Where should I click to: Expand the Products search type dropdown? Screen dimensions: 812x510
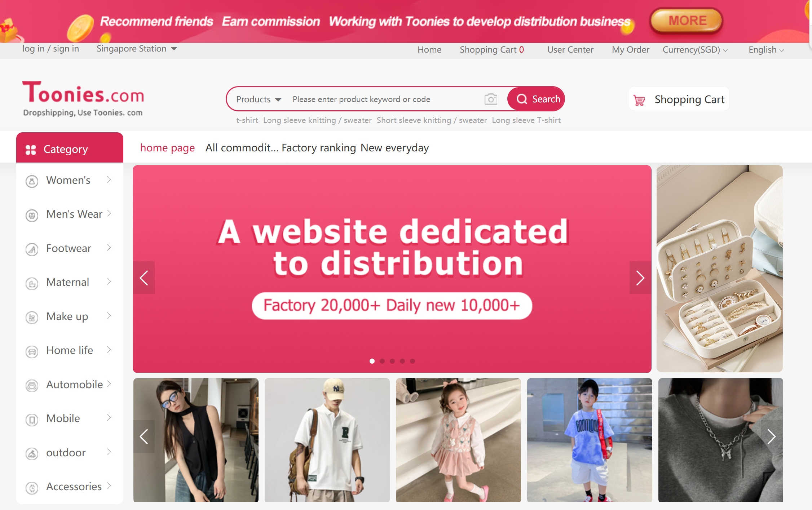pyautogui.click(x=259, y=99)
